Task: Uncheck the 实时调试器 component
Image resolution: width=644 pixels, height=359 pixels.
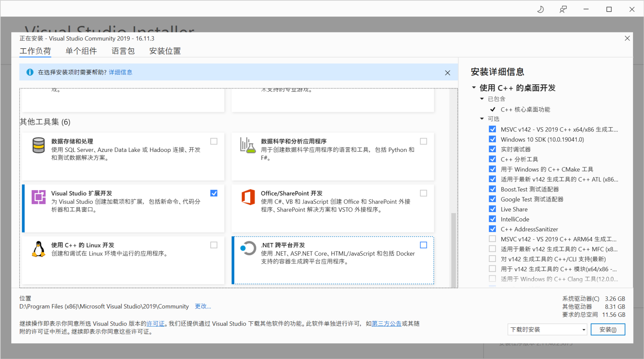Action: 492,149
